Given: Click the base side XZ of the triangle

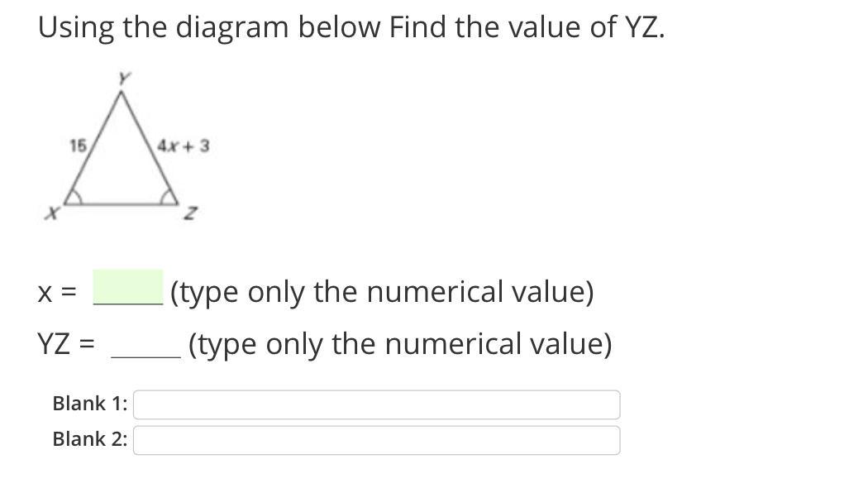Looking at the screenshot, I should (122, 203).
